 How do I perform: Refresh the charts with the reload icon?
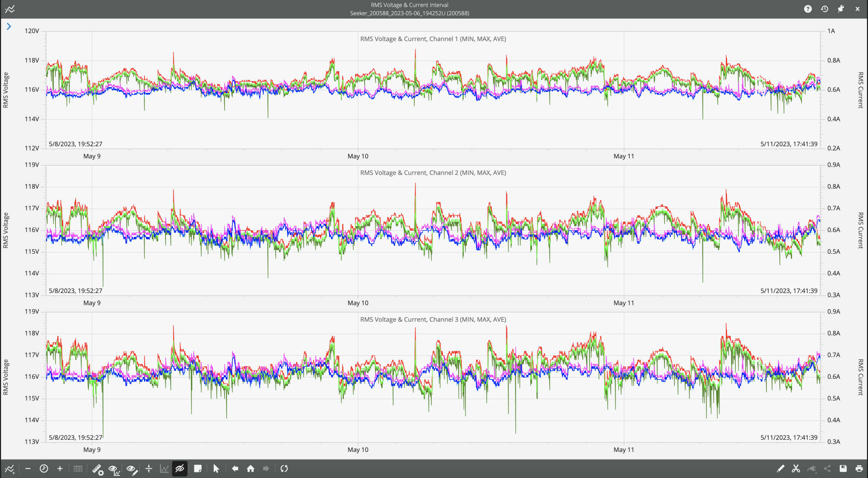pyautogui.click(x=284, y=469)
